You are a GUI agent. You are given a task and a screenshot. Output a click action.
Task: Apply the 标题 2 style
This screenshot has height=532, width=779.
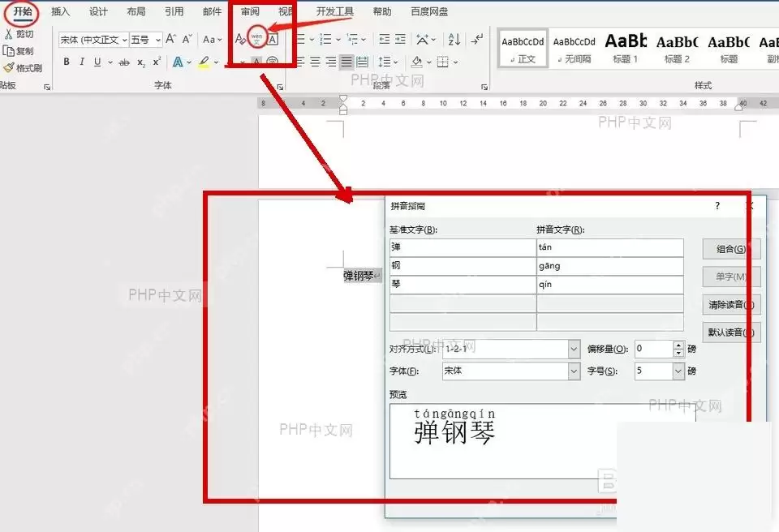677,49
